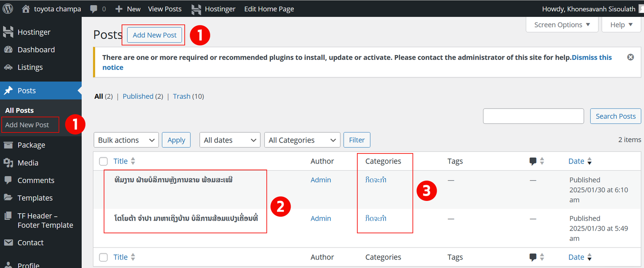644x268 pixels.
Task: Toggle the select-all checkbox in table header
Action: click(x=103, y=161)
